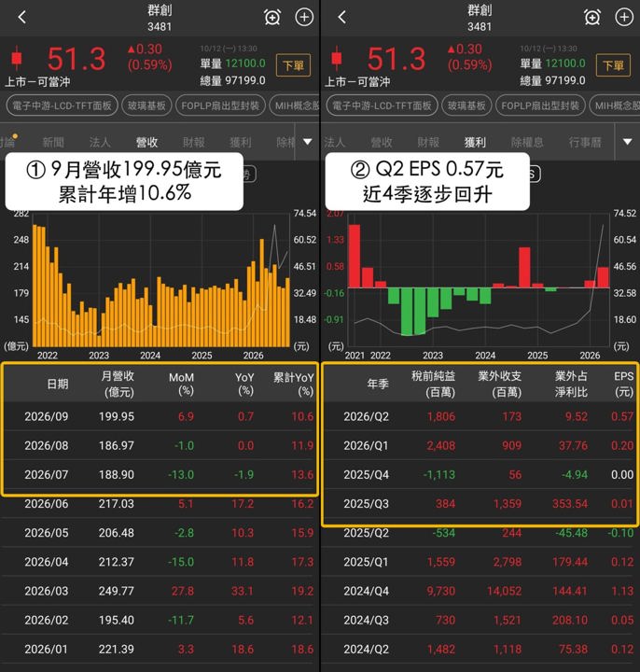Select the 2026/08 revenue row
The height and width of the screenshot is (672, 640).
tap(160, 445)
